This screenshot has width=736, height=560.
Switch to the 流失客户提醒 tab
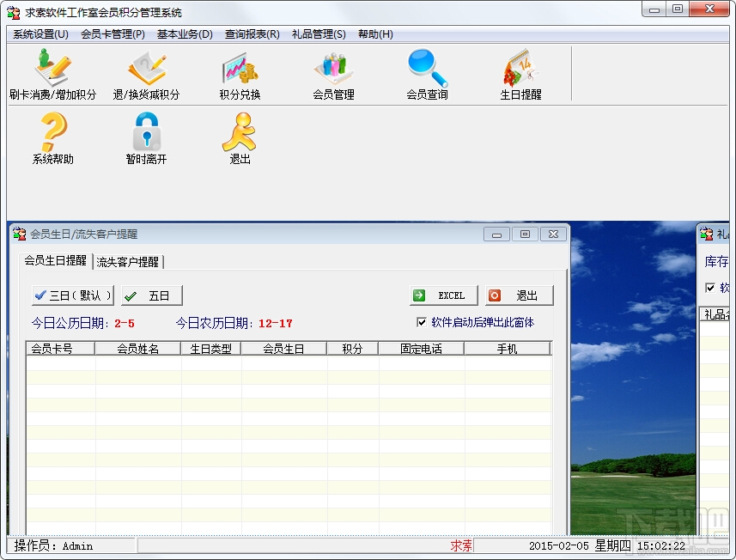coord(127,263)
